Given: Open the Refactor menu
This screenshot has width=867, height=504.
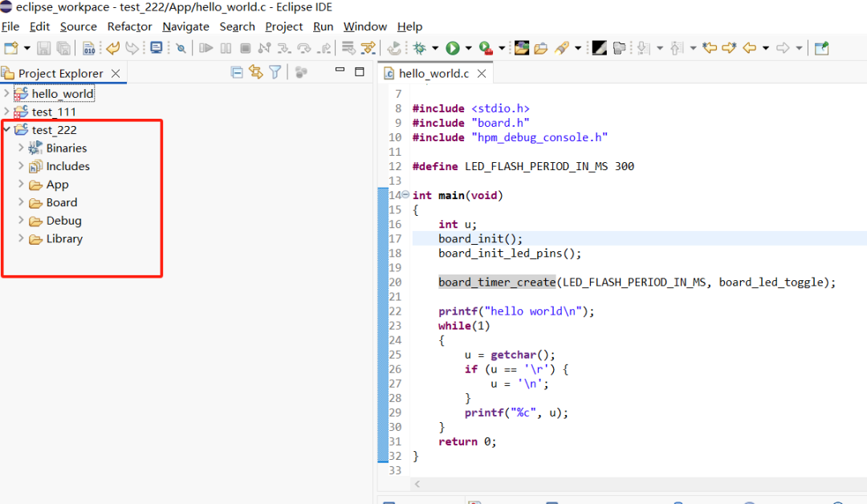Looking at the screenshot, I should click(129, 26).
